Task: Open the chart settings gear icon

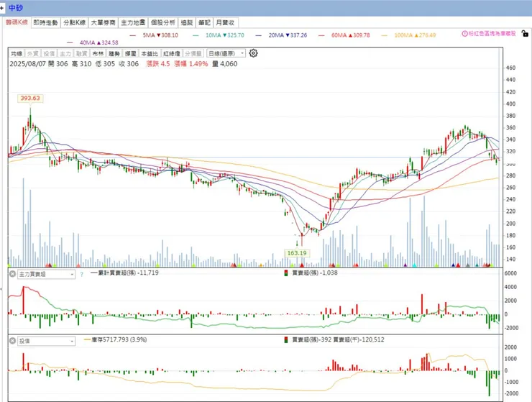Action: (253, 53)
